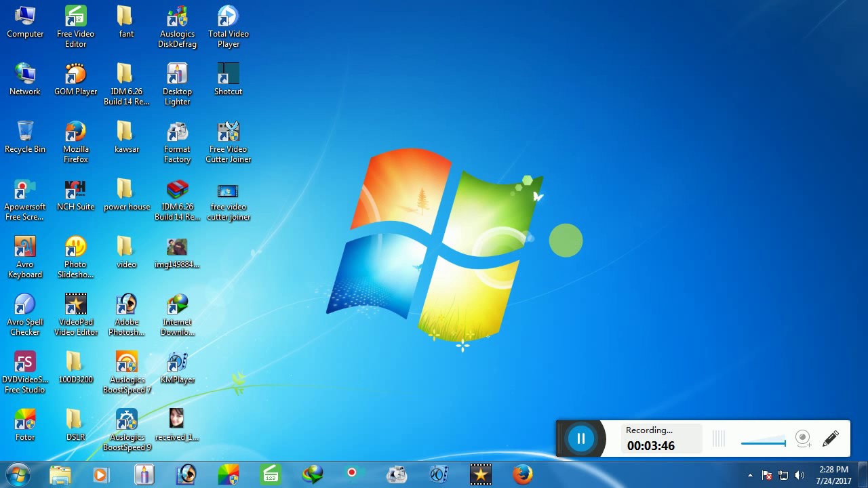Open Internet Download Manager taskbar icon
Viewport: 868px width, 488px height.
click(313, 474)
